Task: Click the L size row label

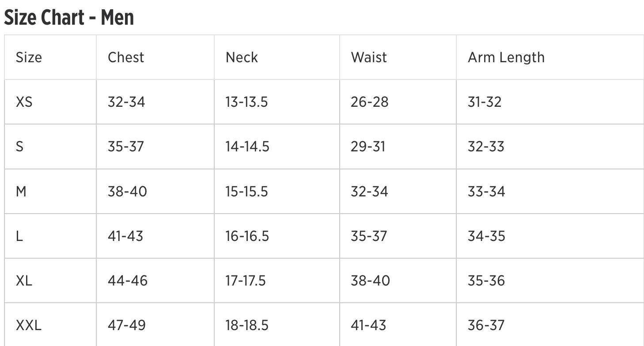Action: (x=19, y=236)
